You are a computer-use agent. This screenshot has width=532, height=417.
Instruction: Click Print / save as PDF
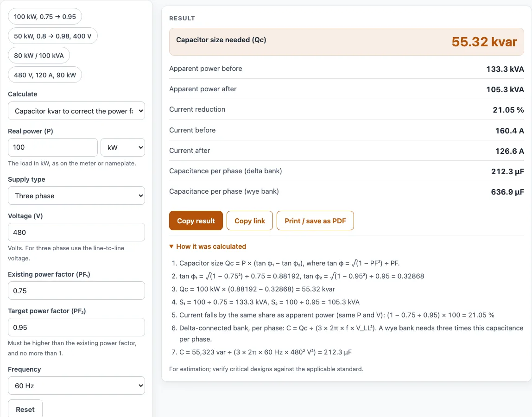point(315,221)
